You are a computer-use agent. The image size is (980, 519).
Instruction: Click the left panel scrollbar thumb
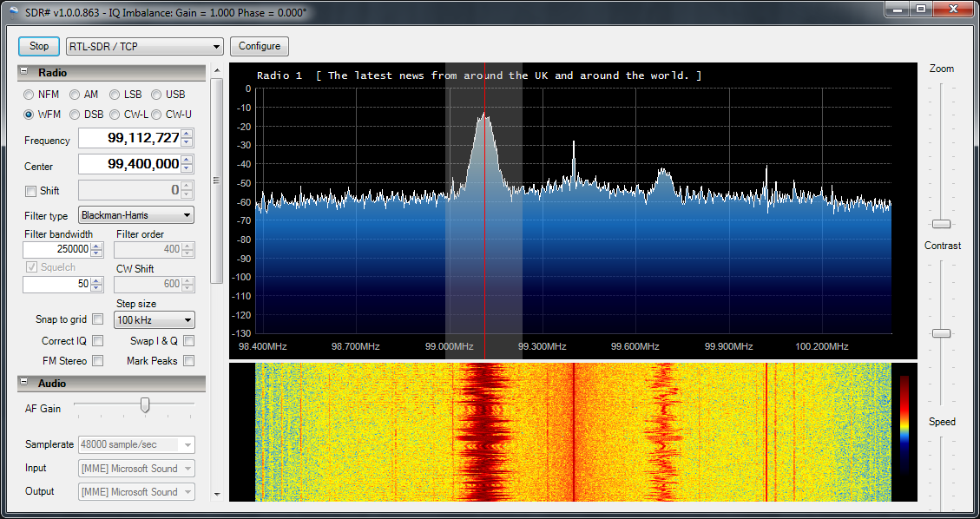217,181
